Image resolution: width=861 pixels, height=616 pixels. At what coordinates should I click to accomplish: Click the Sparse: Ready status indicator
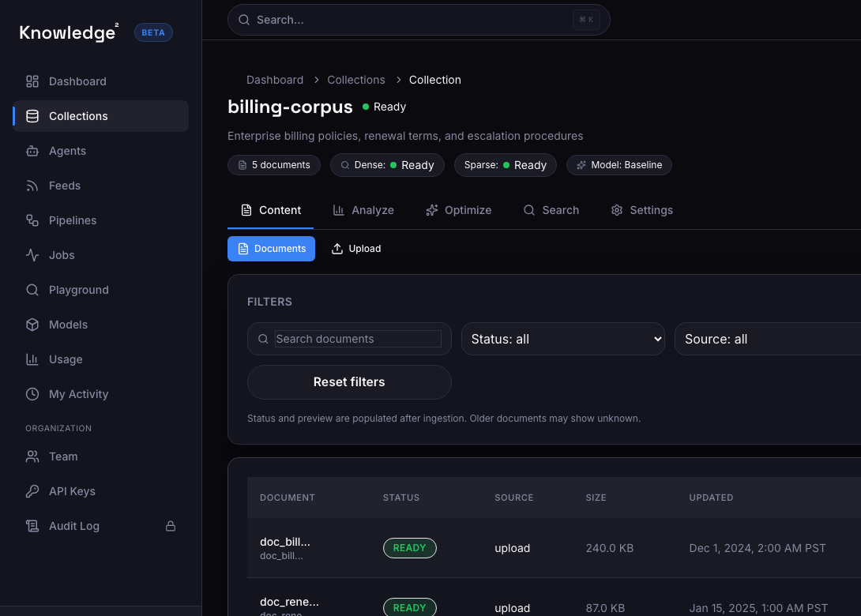click(505, 165)
